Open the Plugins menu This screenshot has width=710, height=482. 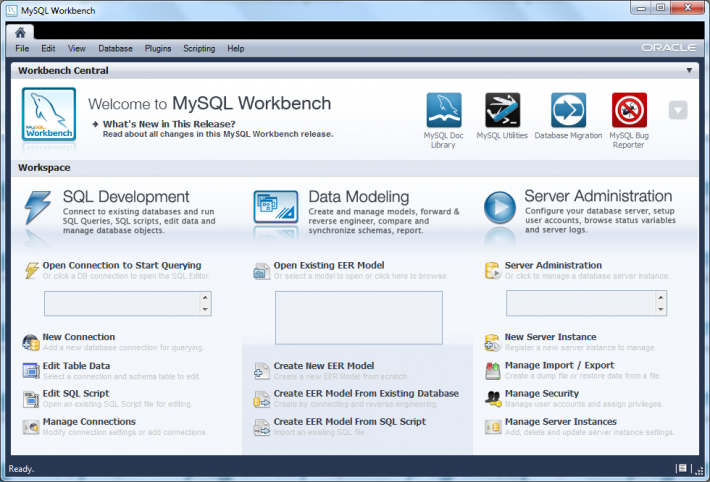pyautogui.click(x=158, y=48)
